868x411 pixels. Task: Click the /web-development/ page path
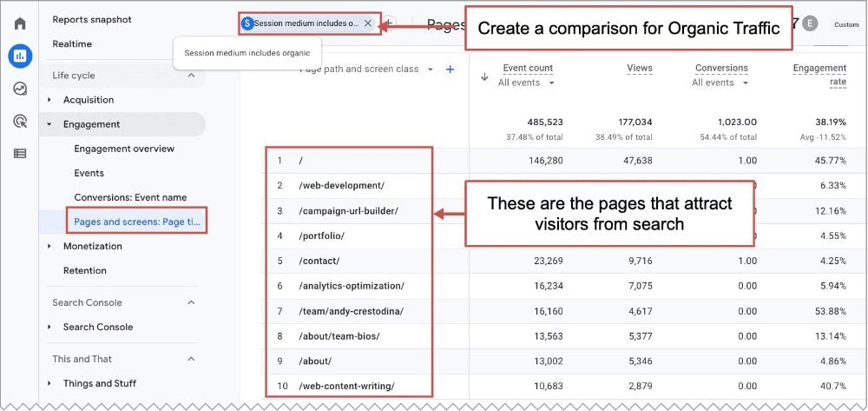[341, 186]
